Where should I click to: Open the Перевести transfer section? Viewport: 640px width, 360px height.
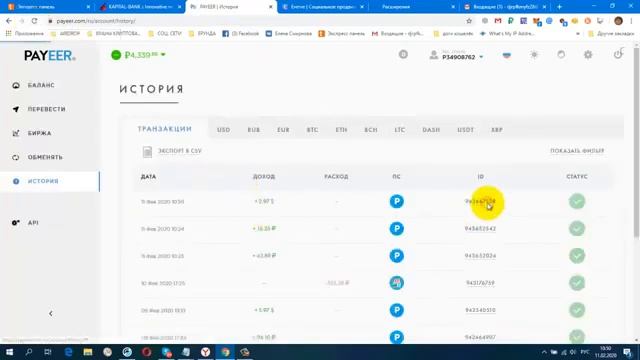46,109
